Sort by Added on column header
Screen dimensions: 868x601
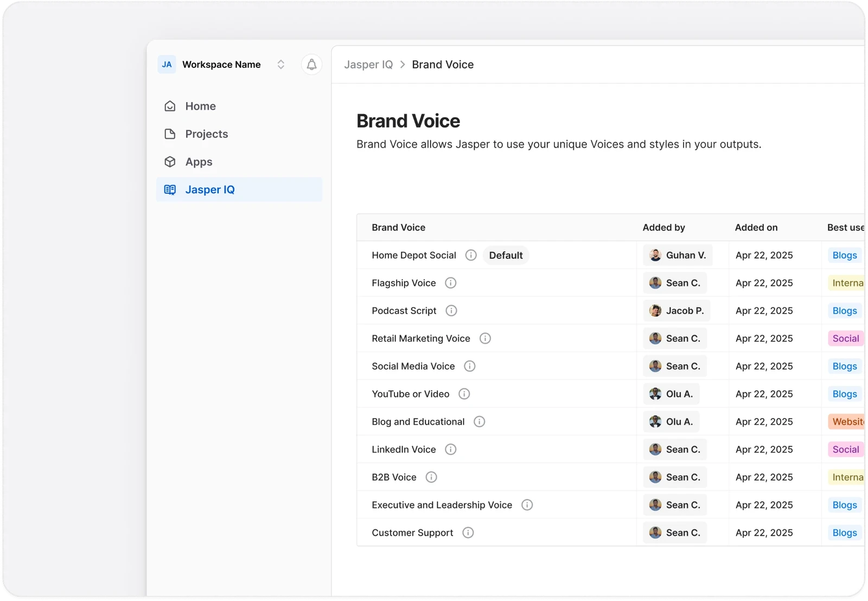click(756, 227)
